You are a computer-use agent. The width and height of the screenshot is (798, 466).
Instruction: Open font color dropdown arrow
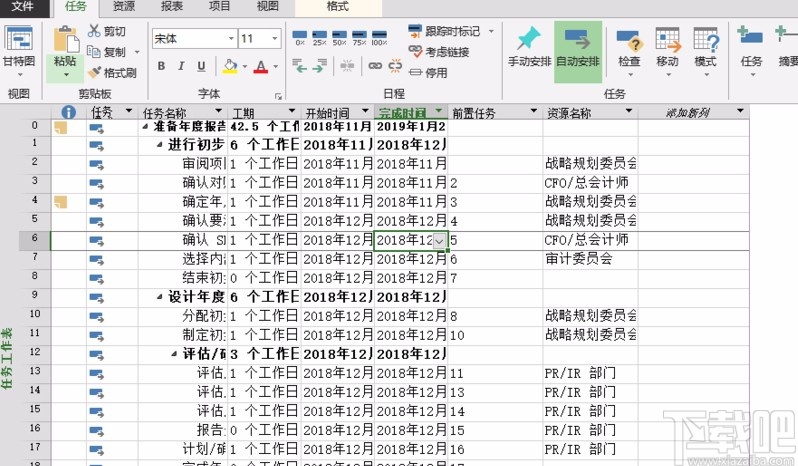275,67
